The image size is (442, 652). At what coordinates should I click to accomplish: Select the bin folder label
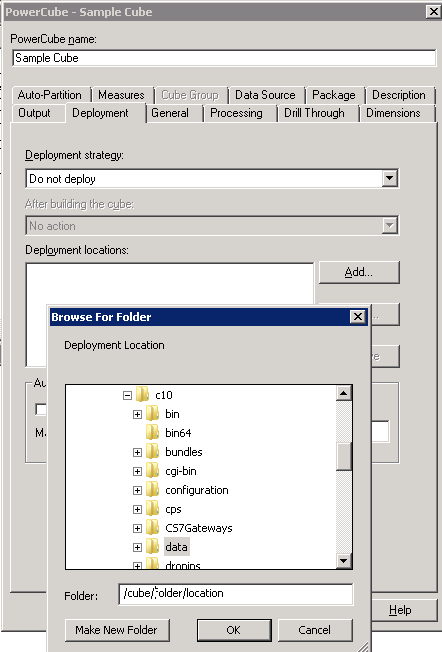click(x=172, y=414)
